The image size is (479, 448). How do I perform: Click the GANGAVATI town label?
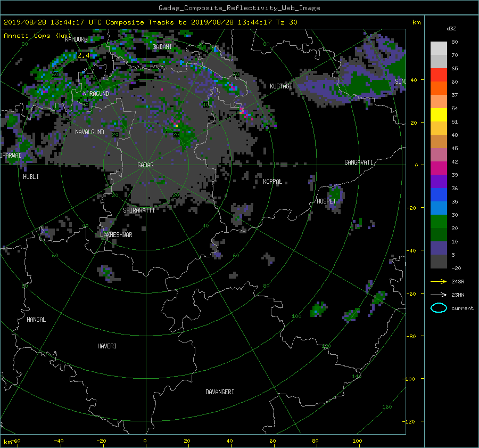[359, 162]
